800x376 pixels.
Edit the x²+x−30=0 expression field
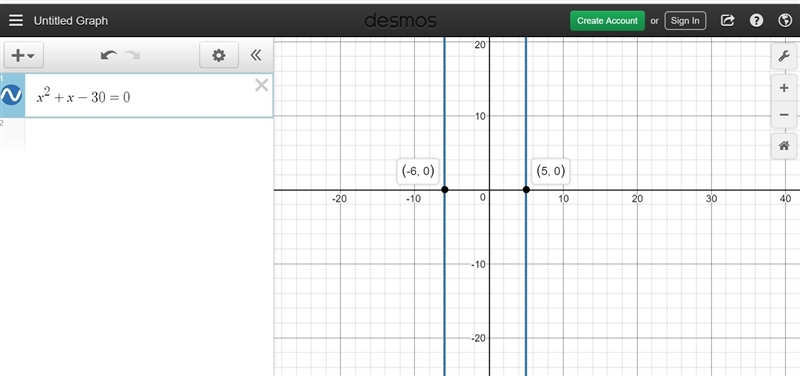[148, 96]
